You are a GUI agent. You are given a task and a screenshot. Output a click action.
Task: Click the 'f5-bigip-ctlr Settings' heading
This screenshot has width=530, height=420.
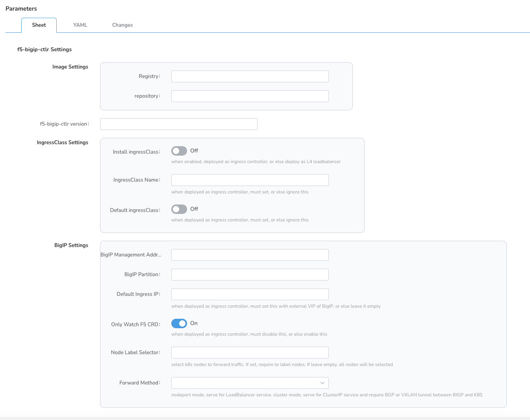coord(44,50)
